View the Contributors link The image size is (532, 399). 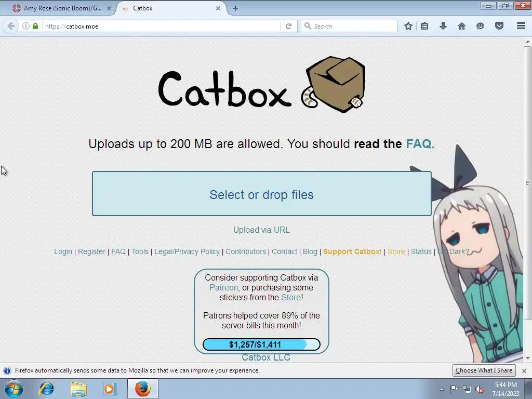pyautogui.click(x=246, y=251)
